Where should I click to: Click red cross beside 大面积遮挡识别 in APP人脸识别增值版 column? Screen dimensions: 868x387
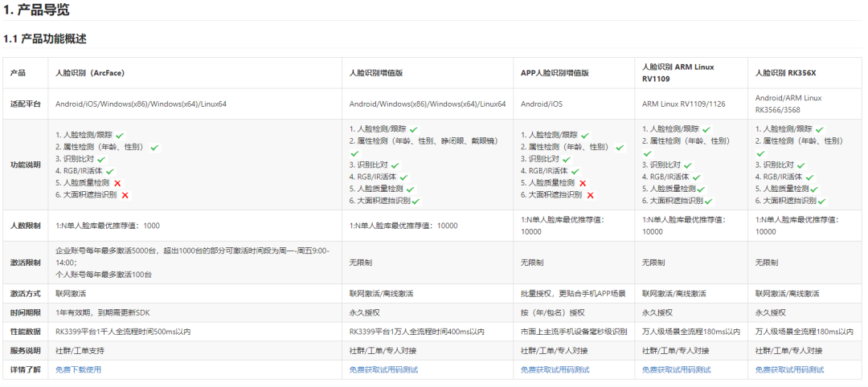point(590,195)
